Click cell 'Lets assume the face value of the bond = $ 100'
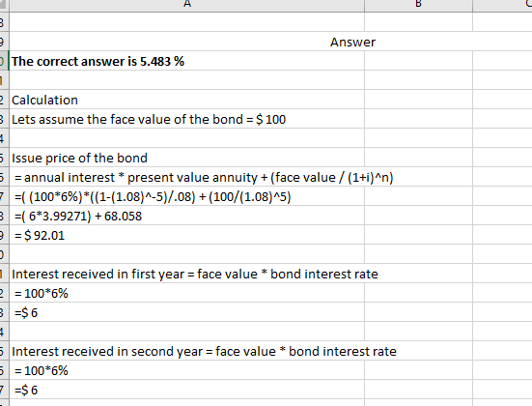This screenshot has height=406, width=532. (187, 119)
